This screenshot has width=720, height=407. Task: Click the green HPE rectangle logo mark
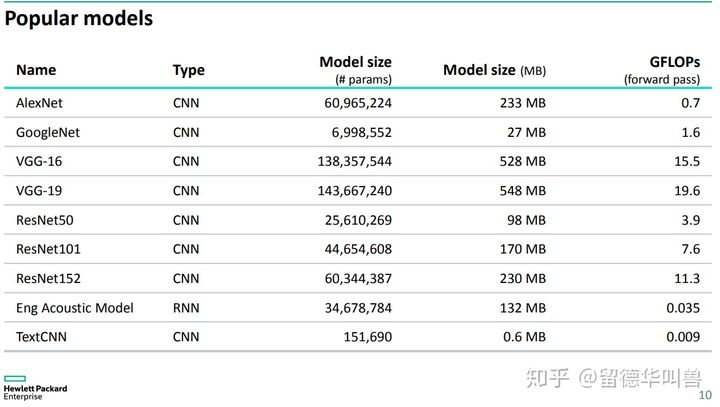[x=15, y=379]
